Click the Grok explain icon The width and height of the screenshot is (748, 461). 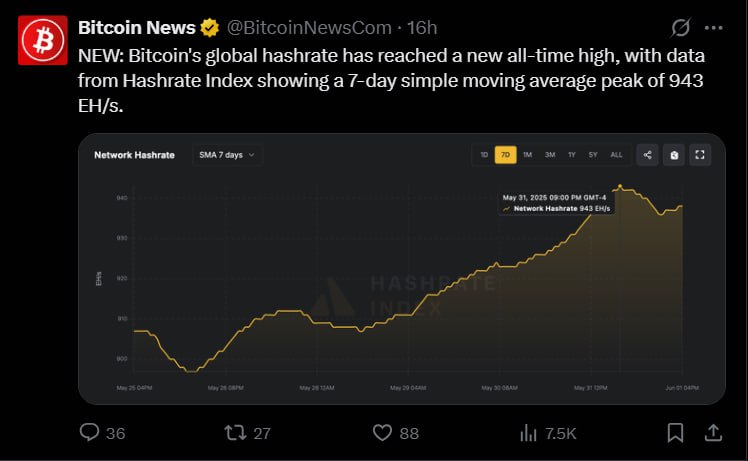click(680, 28)
